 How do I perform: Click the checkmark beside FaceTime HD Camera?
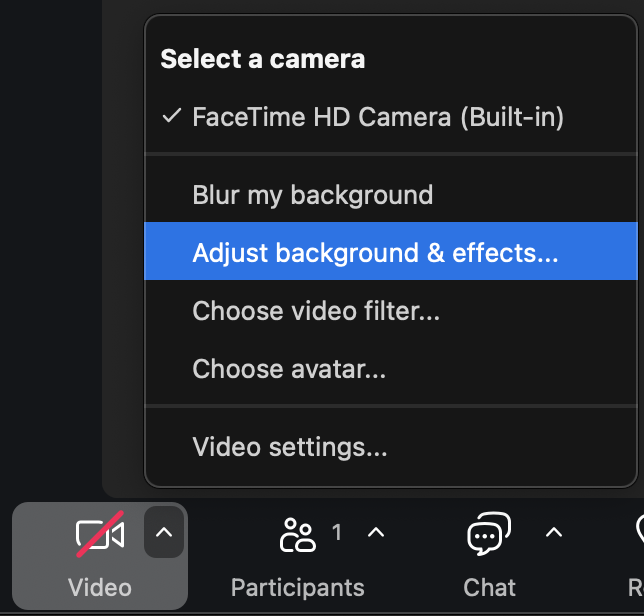(x=171, y=117)
